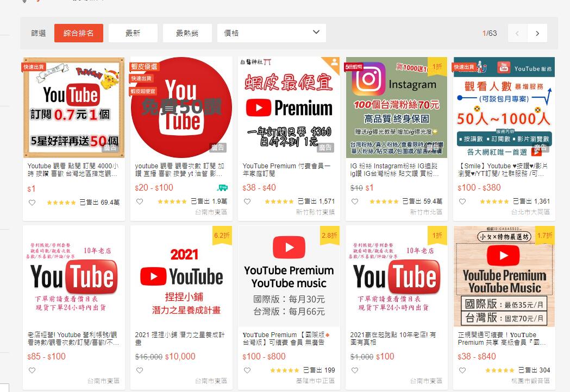The width and height of the screenshot is (570, 392).
Task: Open title "正規開通可續費！YouTube Premium 共享"
Action: [502, 339]
